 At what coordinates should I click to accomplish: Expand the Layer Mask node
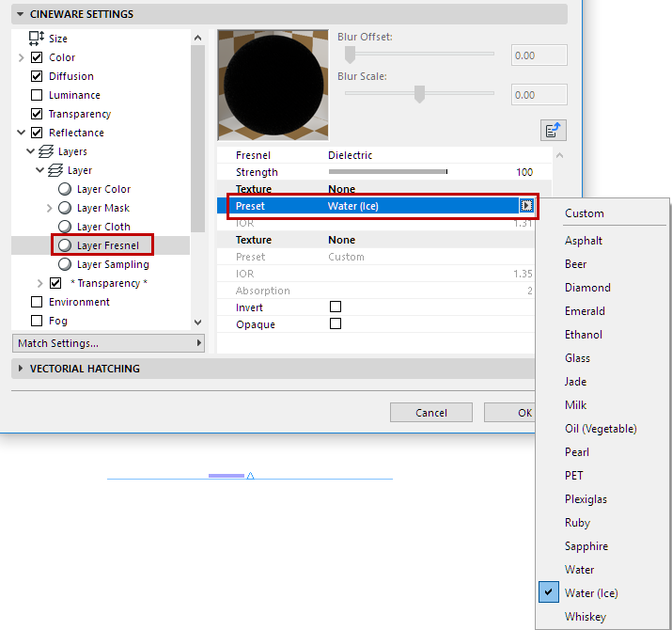click(x=49, y=208)
